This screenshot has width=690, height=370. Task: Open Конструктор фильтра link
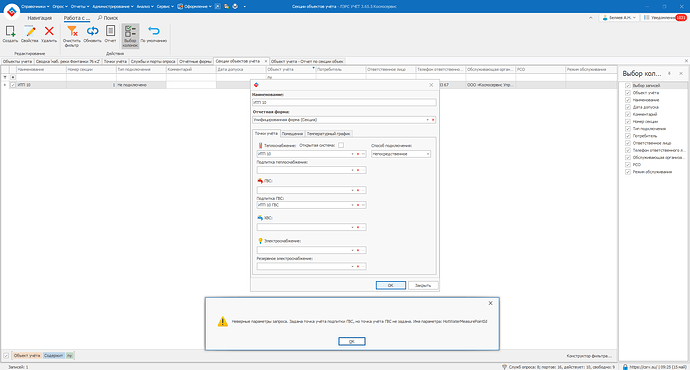[x=589, y=355]
